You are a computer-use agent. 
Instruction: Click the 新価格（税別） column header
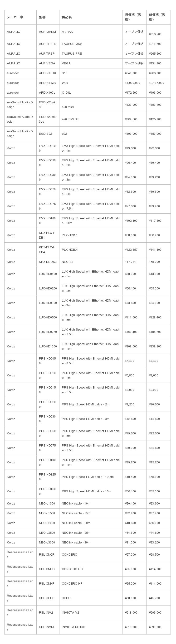(157, 17)
